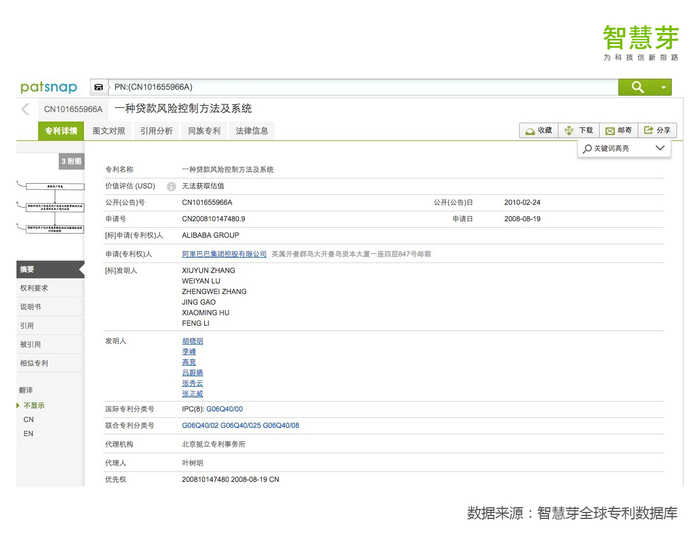Click the 分享 export icon
700x543 pixels.
point(649,130)
